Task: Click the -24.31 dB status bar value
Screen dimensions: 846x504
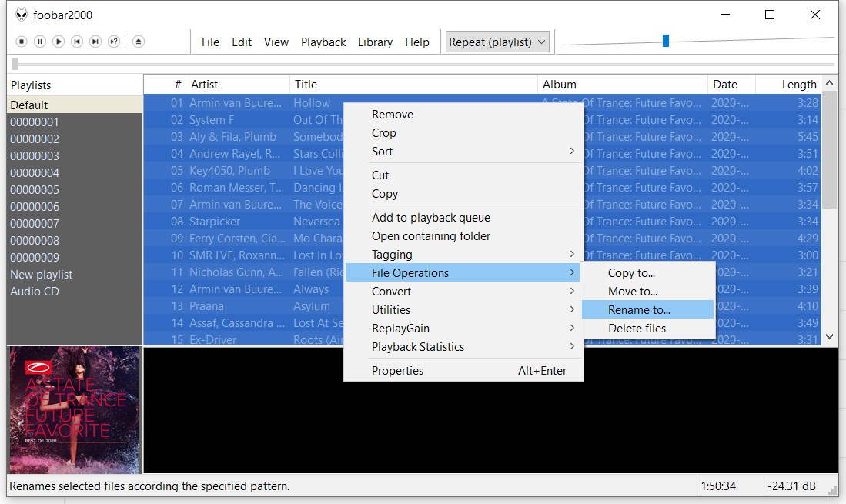Action: click(x=791, y=486)
